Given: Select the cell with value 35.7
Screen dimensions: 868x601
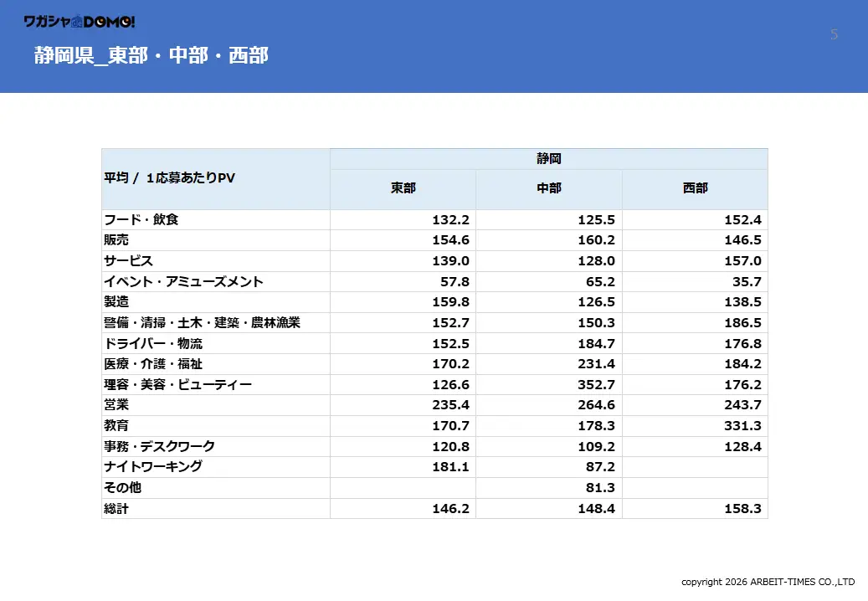Looking at the screenshot, I should coord(746,281).
